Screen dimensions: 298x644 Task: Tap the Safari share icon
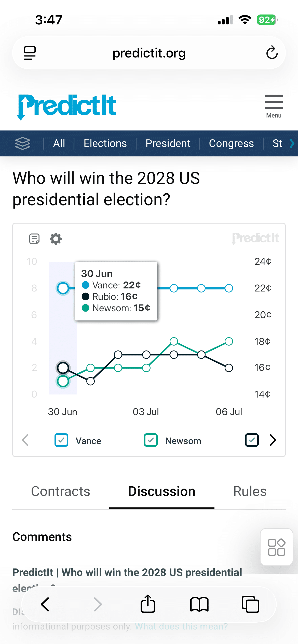[148, 604]
